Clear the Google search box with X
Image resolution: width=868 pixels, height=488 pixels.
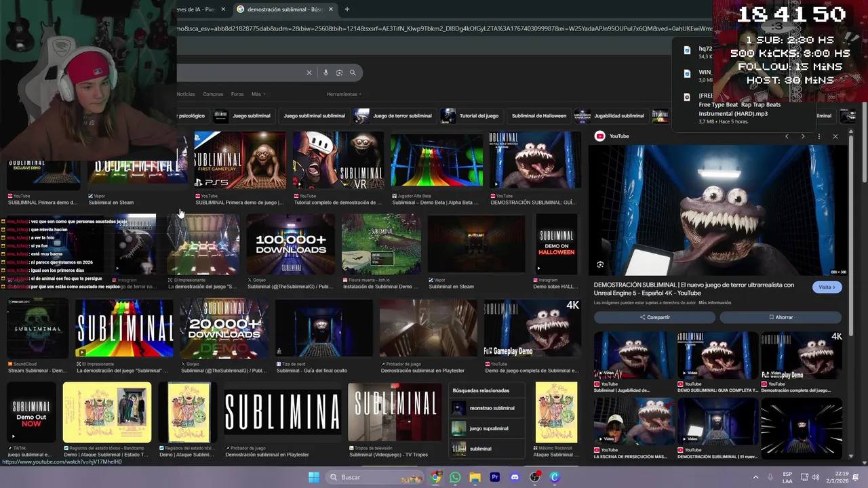pos(309,73)
